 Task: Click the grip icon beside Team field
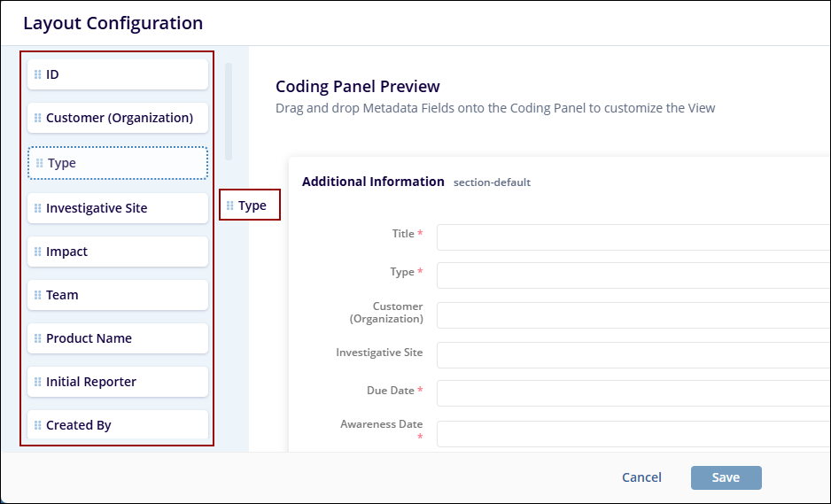point(38,295)
